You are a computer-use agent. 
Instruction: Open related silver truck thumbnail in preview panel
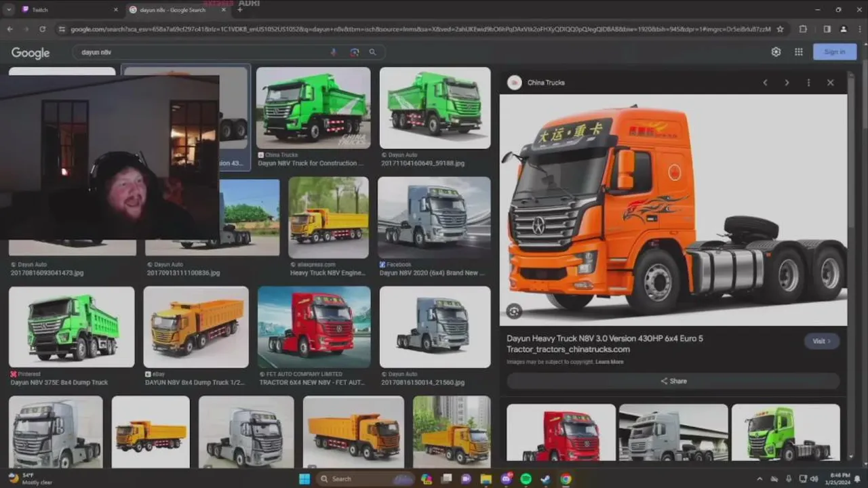click(673, 432)
